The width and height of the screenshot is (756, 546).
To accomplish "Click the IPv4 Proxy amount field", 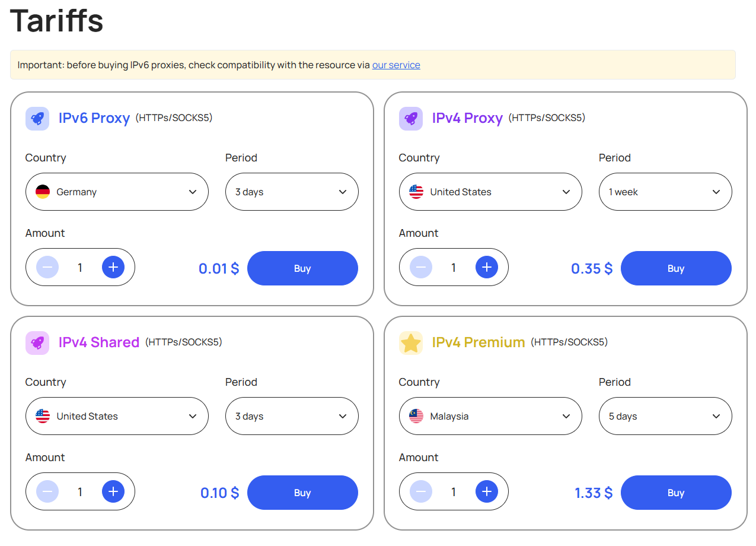I will (x=454, y=267).
